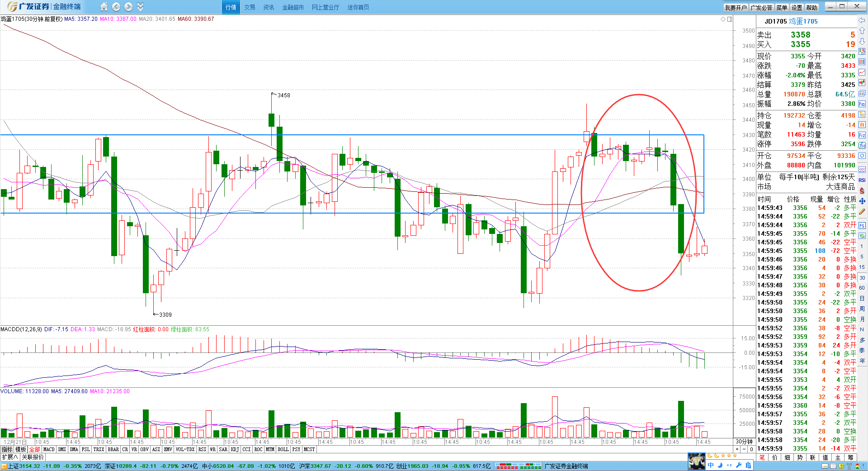Click the IME wrench settings icon
868x471 pixels.
click(x=739, y=465)
